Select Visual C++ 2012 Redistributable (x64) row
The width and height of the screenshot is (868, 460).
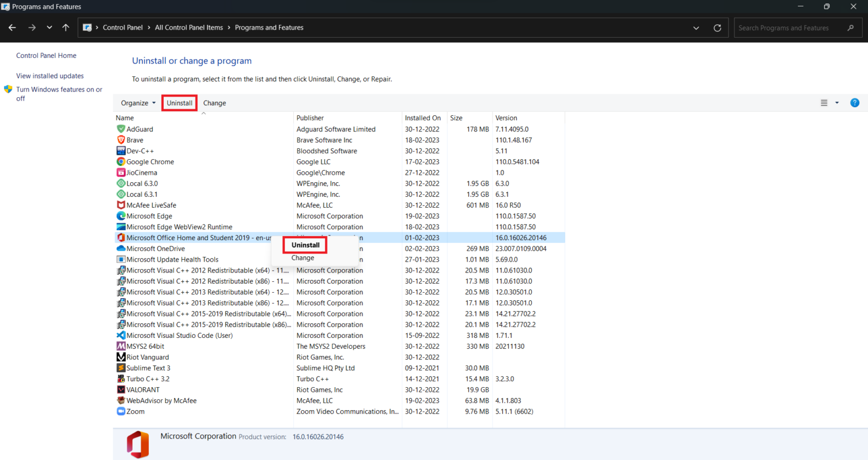[340, 270]
